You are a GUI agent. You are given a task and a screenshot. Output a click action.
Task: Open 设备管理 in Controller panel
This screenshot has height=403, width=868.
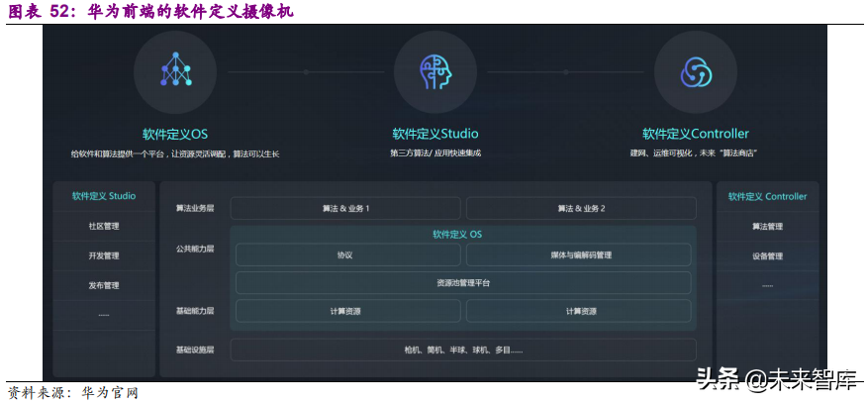[767, 256]
